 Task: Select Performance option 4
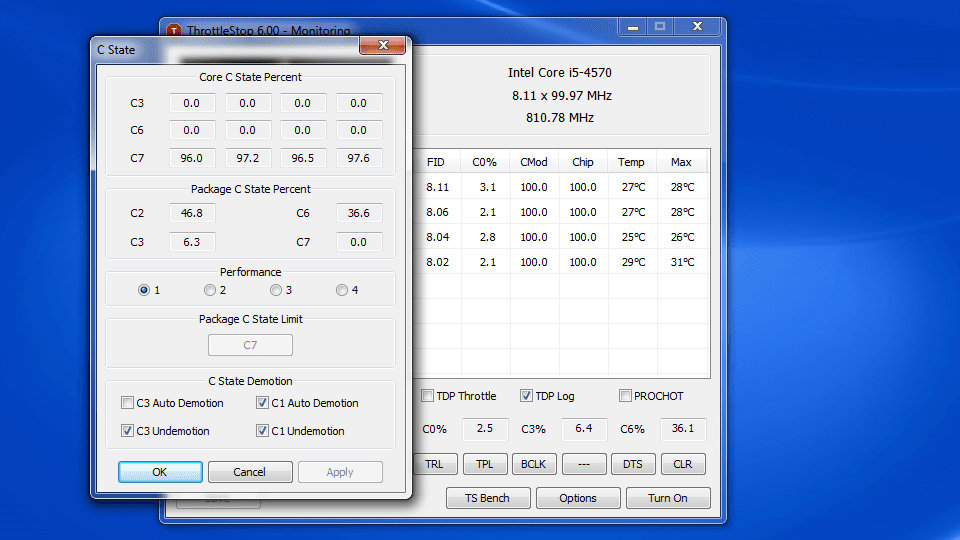pos(342,290)
